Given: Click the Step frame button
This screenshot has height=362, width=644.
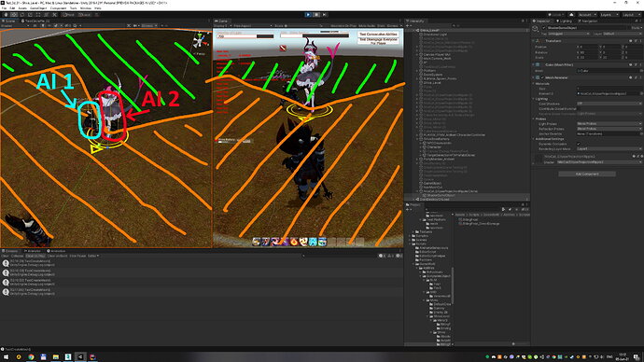Looking at the screenshot, I should tap(325, 15).
